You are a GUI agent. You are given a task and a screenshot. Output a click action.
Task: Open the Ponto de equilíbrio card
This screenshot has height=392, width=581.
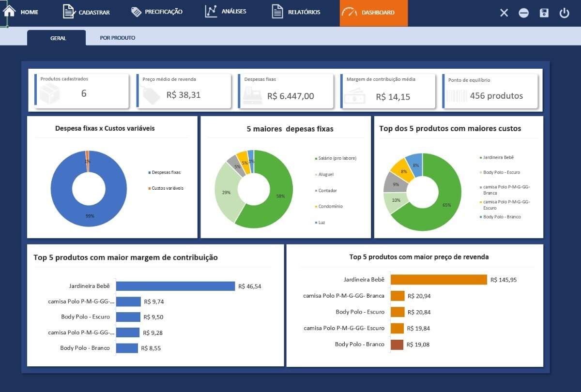coord(490,91)
